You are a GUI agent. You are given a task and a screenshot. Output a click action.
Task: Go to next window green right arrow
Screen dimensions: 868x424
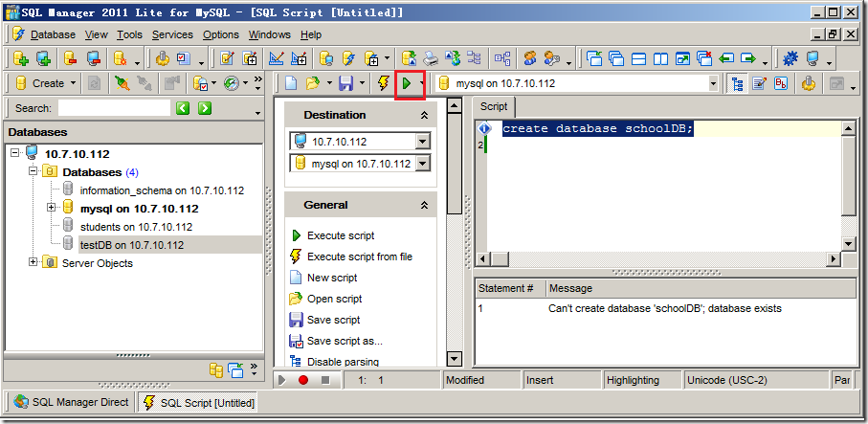click(748, 58)
